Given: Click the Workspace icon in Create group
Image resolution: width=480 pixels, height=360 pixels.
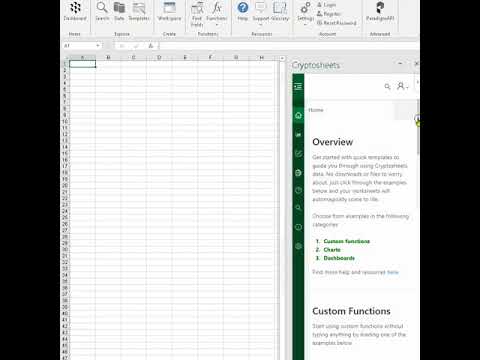Looking at the screenshot, I should click(169, 11).
